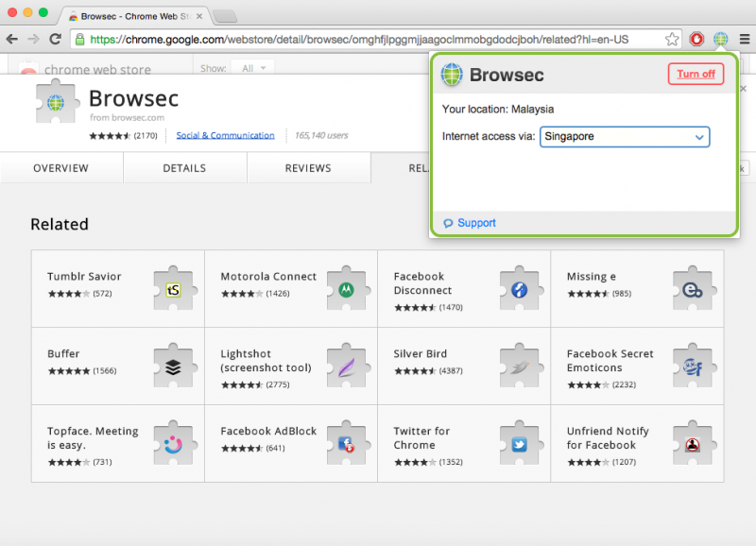Open the Show All filter dropdown

pyautogui.click(x=253, y=68)
